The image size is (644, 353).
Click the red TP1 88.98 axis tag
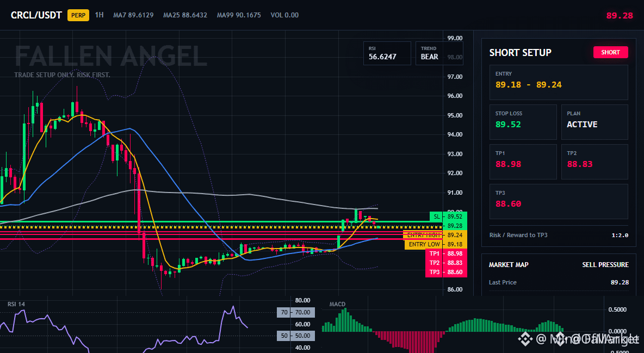446,253
